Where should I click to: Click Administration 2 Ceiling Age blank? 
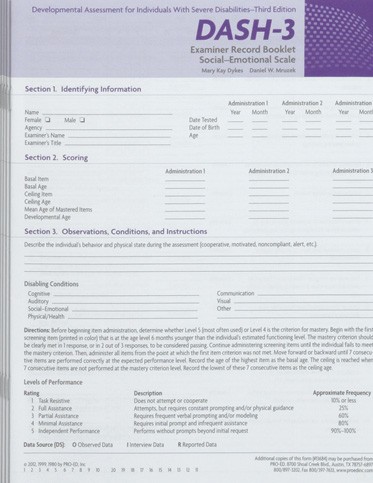[x=269, y=203]
